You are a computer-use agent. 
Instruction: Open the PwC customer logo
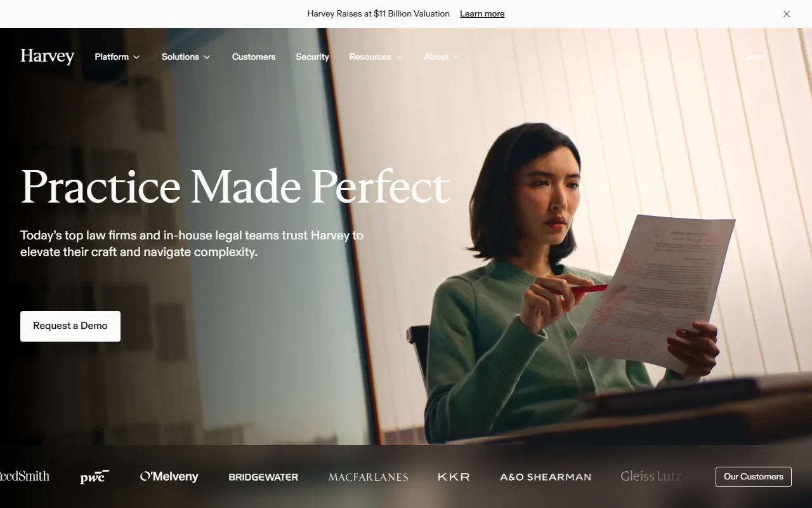click(95, 476)
